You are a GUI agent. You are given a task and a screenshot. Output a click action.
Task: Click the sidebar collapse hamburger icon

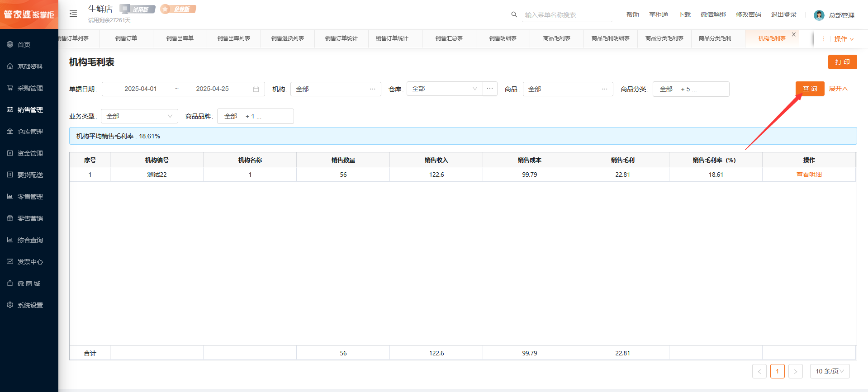pyautogui.click(x=73, y=14)
